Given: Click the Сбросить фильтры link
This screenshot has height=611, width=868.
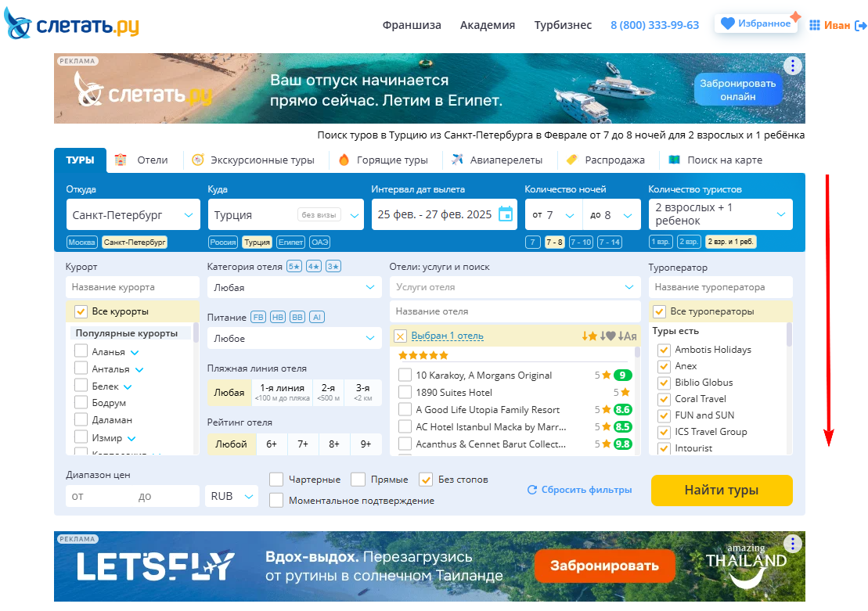Looking at the screenshot, I should coord(580,490).
